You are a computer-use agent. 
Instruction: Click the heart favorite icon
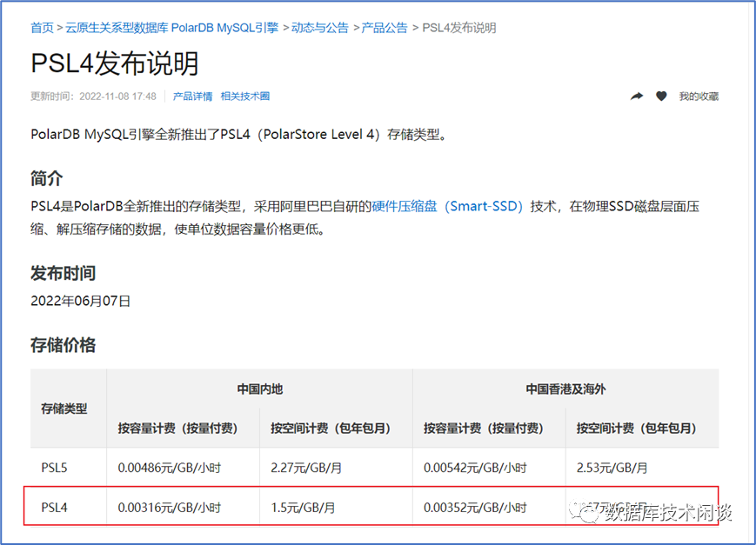pyautogui.click(x=661, y=96)
